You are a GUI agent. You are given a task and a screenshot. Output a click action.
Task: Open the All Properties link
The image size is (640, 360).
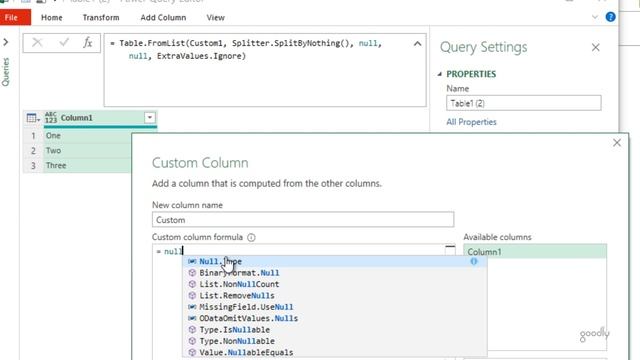click(x=471, y=122)
